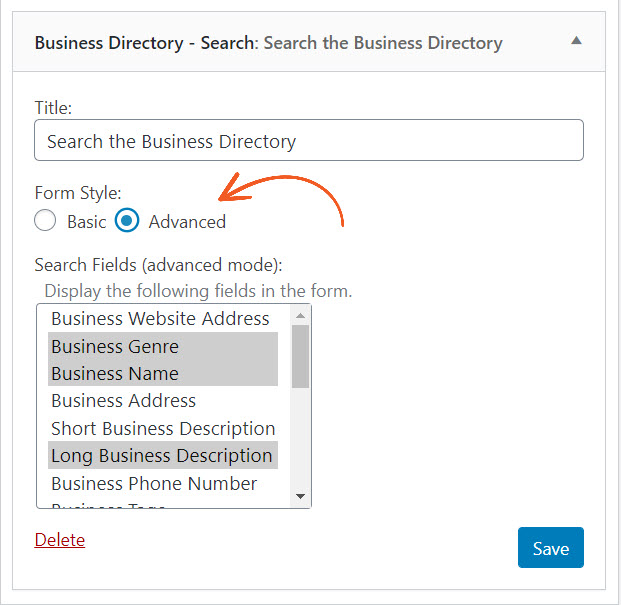Save the widget settings
Viewport: 621px width, 605px height.
click(x=551, y=548)
